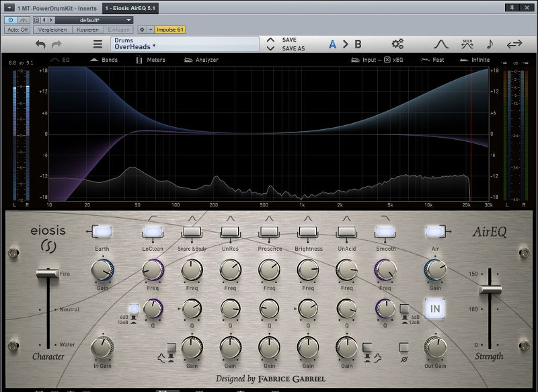Toggle the Earth band button
Viewport: 538px width, 392px height.
102,231
